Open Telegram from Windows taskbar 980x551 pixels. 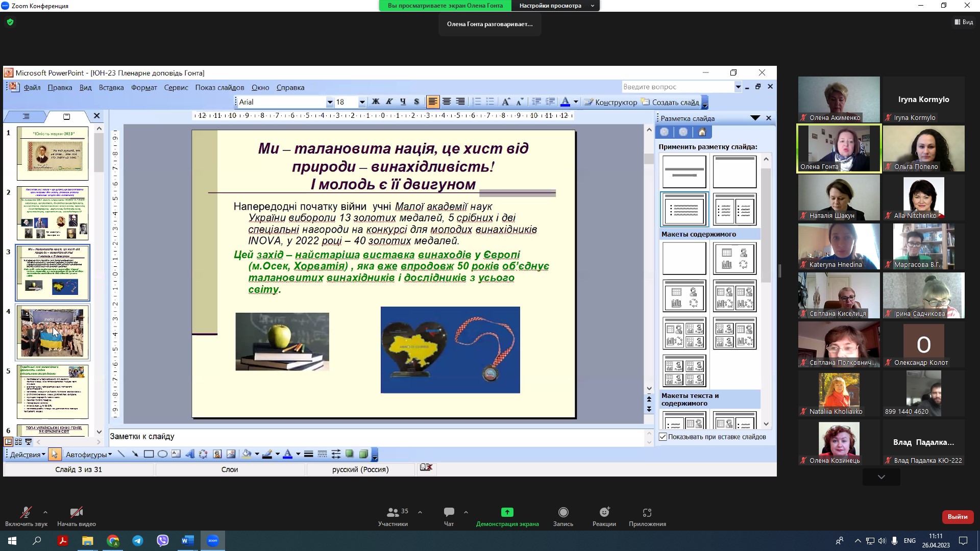coord(138,541)
